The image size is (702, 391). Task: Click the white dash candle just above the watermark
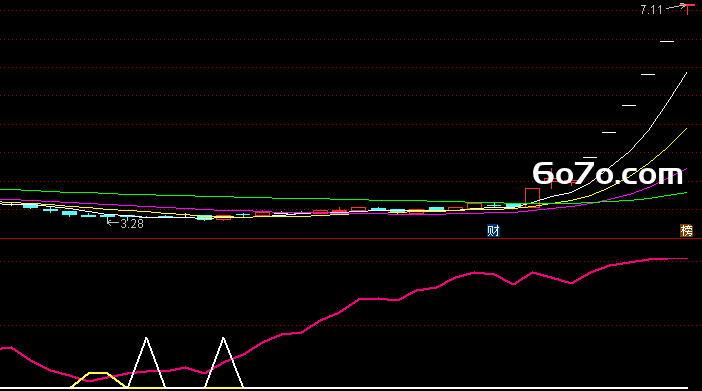click(x=590, y=158)
